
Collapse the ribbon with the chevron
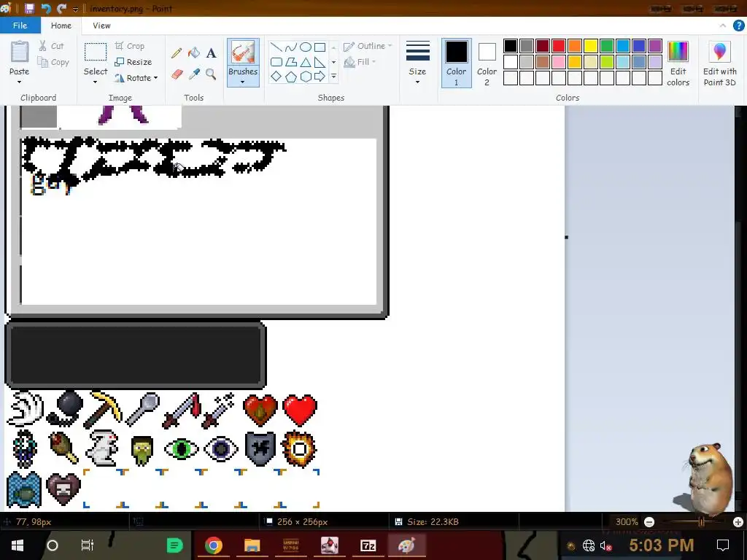point(723,26)
